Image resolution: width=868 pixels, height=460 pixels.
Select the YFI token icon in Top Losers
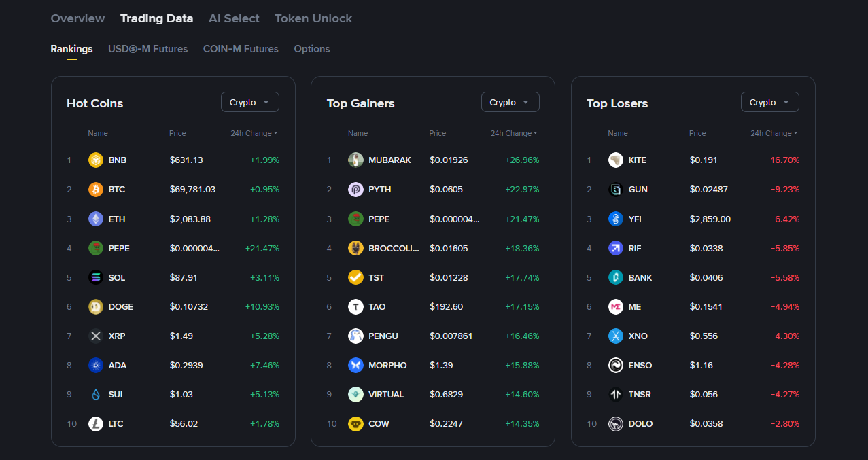click(616, 219)
